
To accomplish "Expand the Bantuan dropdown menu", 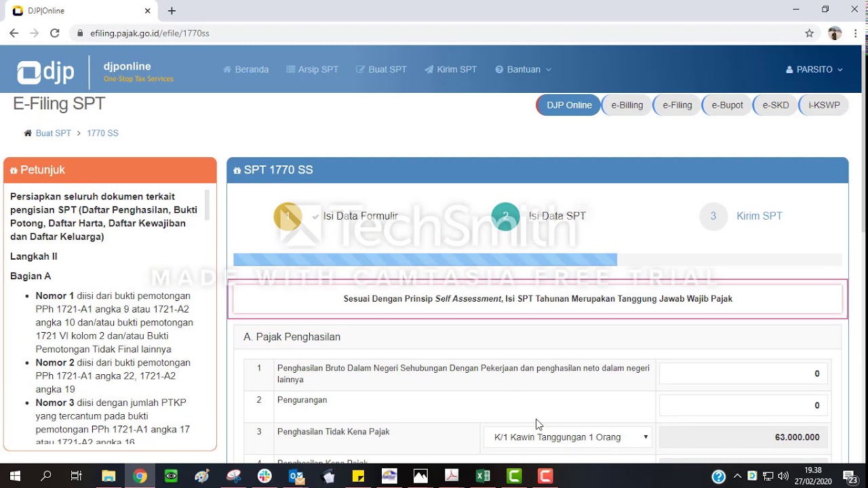I will pyautogui.click(x=523, y=69).
